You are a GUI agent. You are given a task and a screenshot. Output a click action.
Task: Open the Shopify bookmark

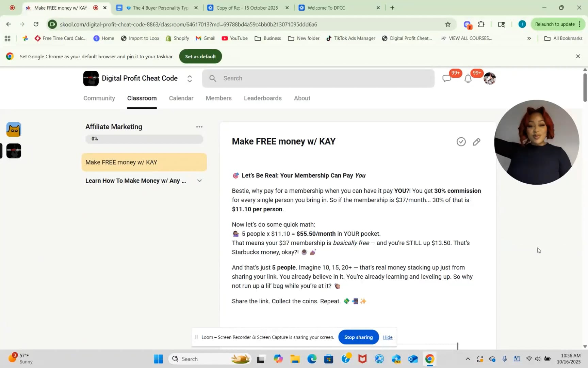click(177, 38)
